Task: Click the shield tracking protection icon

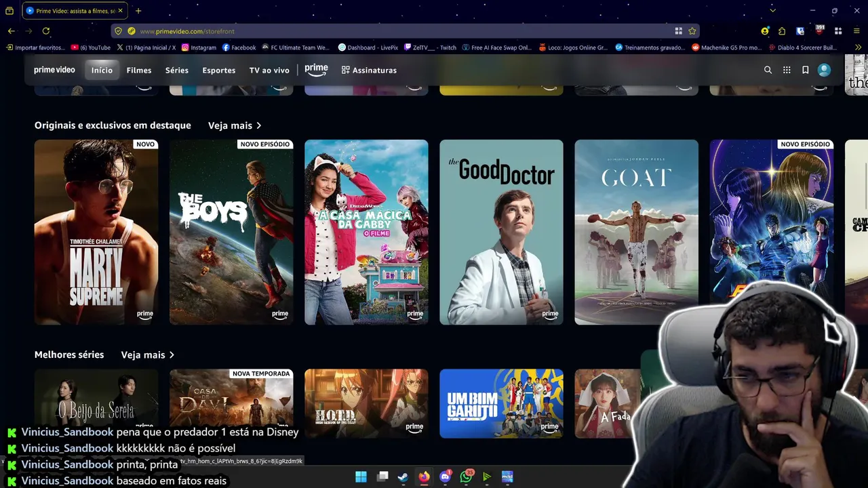Action: (x=118, y=31)
